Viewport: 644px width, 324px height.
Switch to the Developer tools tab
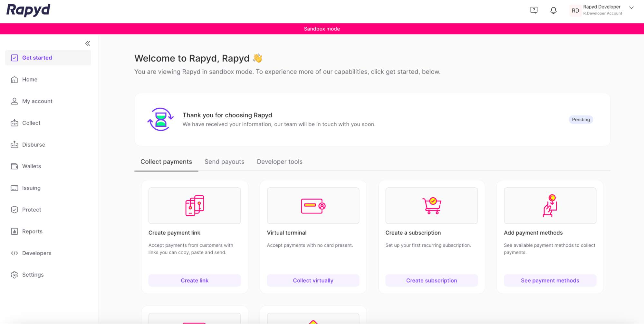pos(279,162)
